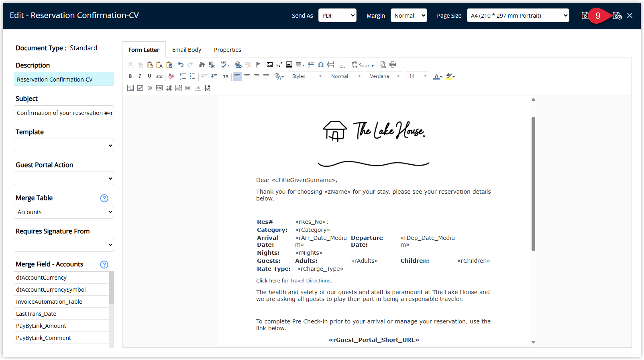
Task: Switch to Source code view
Action: (363, 65)
